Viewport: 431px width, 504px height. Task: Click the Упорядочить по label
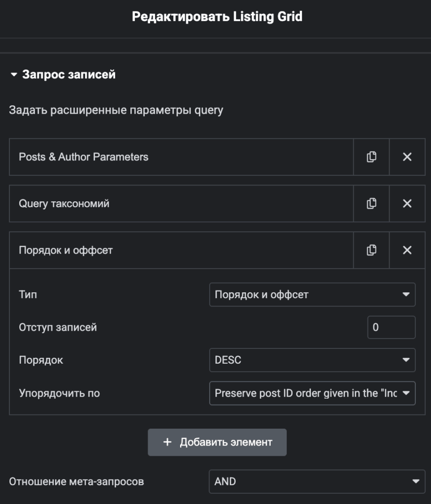[x=60, y=393]
